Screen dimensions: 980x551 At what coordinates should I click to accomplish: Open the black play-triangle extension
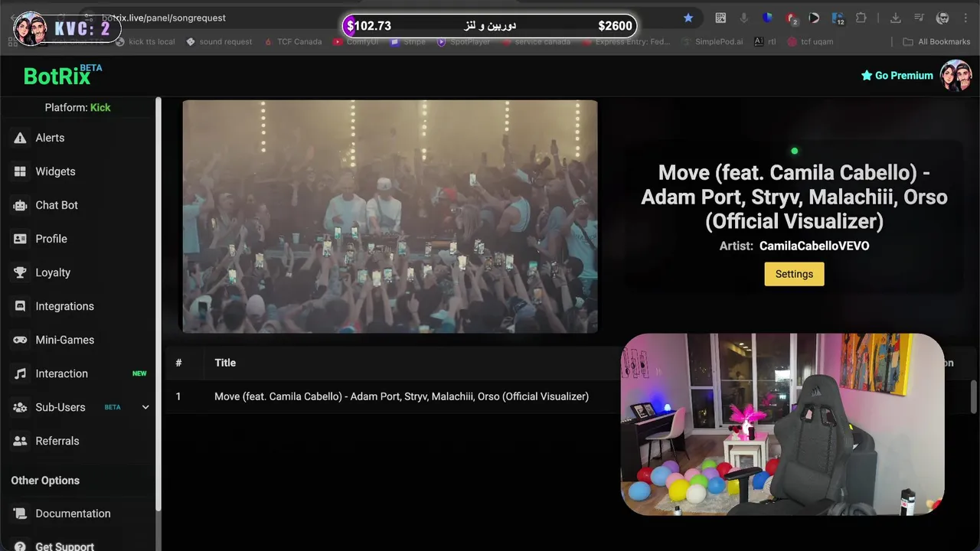(x=814, y=18)
